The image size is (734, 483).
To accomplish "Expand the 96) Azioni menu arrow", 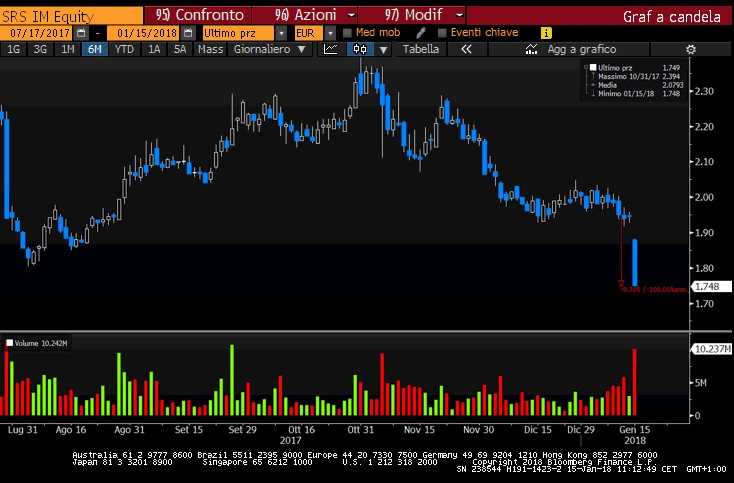I will click(351, 15).
